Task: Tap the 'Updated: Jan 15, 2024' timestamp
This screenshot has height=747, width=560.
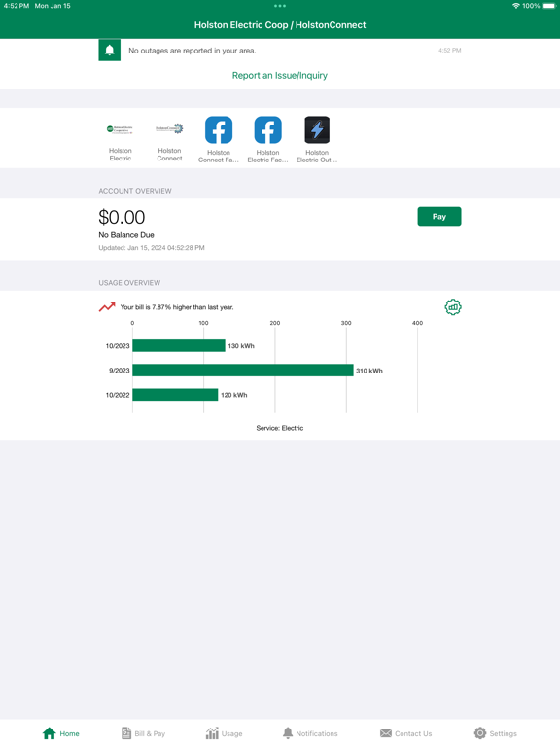Action: (x=152, y=248)
